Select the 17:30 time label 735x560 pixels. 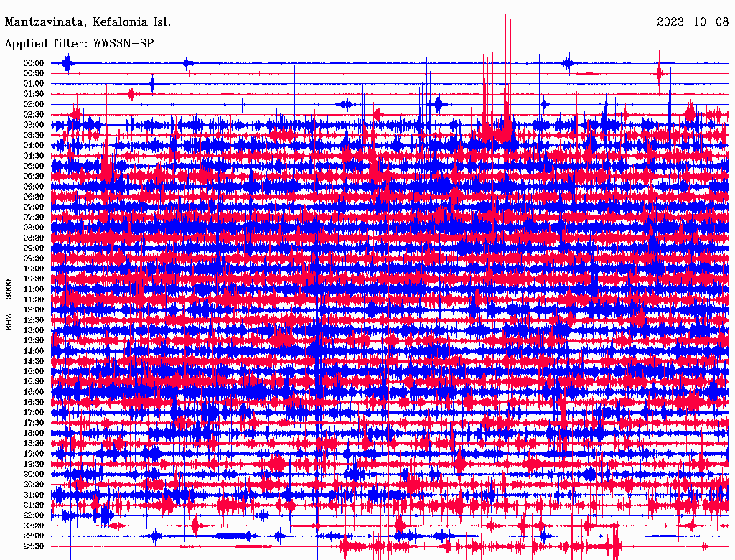tap(34, 423)
